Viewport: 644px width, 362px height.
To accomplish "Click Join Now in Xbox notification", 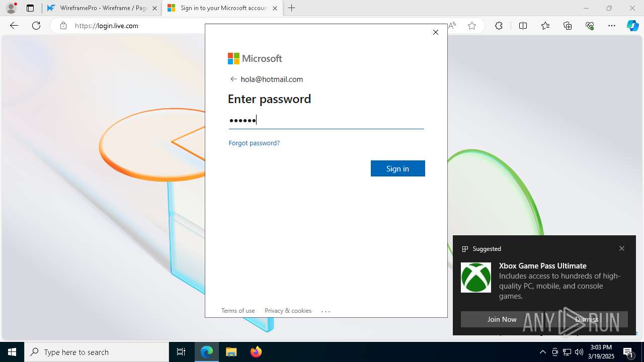I will click(x=502, y=319).
